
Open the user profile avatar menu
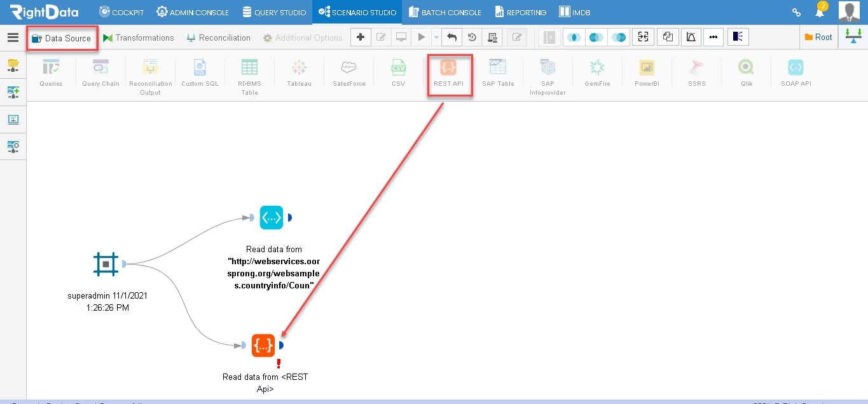pos(850,12)
